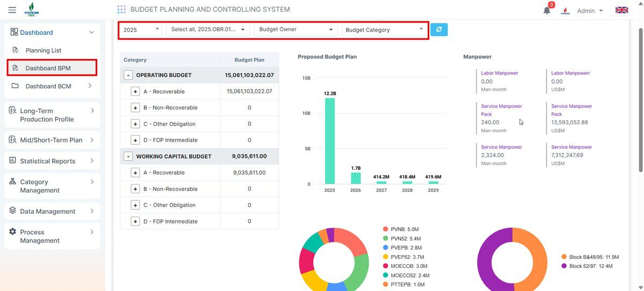Expand Statistical Reports menu

tap(52, 161)
